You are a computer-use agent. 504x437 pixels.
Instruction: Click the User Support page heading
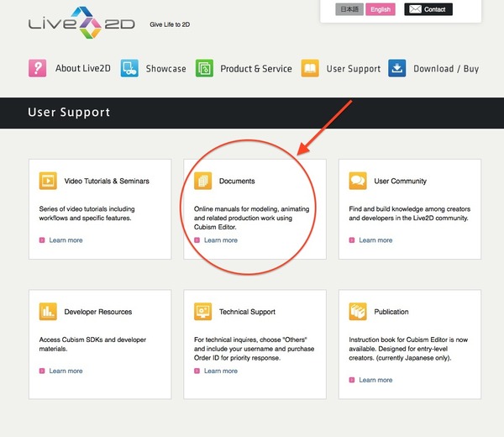tap(69, 112)
